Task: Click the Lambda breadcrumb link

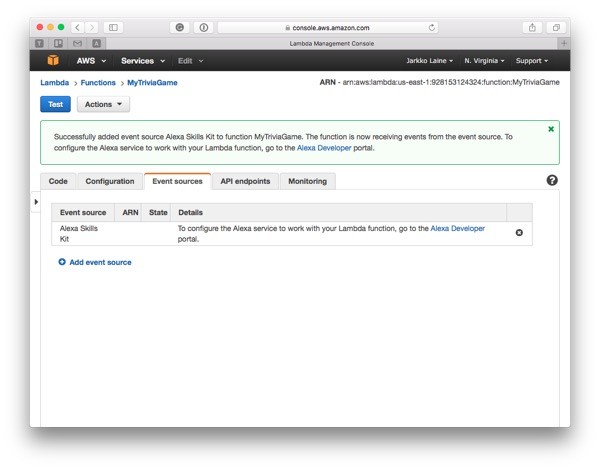Action: [x=55, y=83]
